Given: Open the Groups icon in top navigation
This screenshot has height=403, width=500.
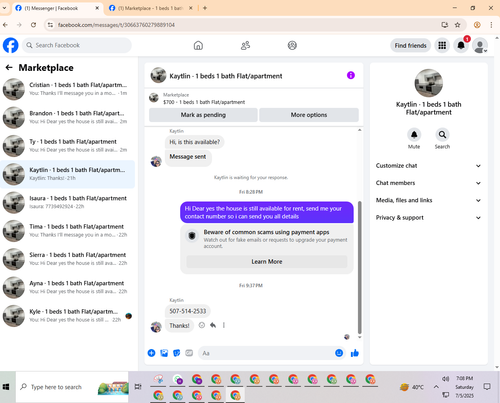Looking at the screenshot, I should click(x=292, y=45).
